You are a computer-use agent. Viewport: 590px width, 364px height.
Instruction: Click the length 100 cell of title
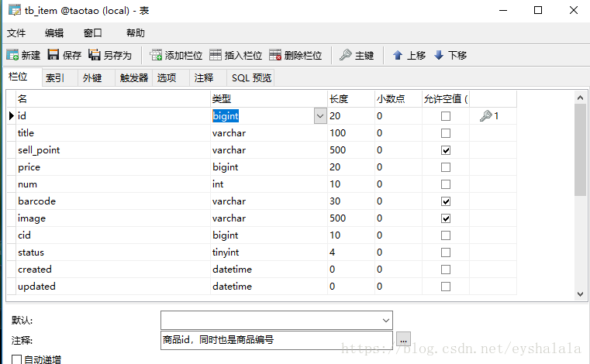[x=351, y=133]
